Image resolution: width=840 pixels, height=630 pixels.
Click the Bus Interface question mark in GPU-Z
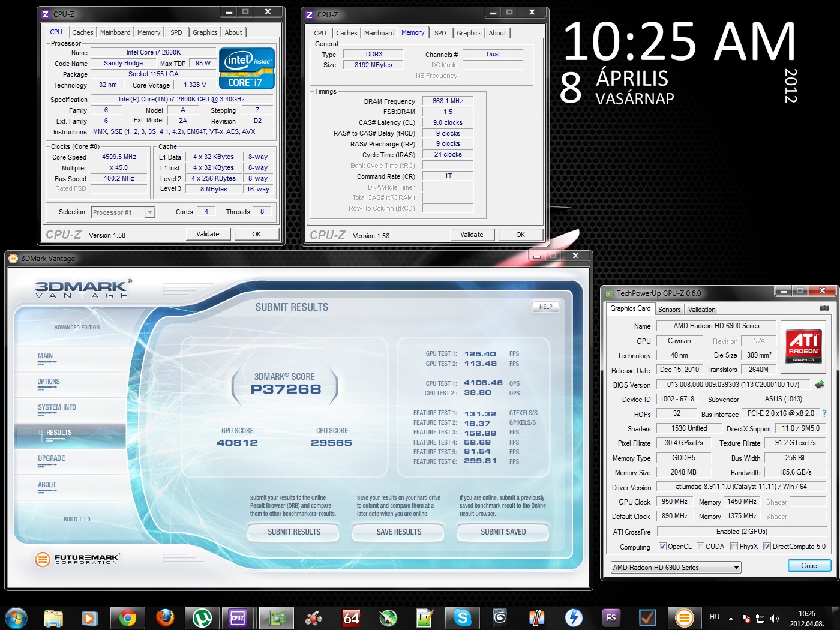point(824,413)
